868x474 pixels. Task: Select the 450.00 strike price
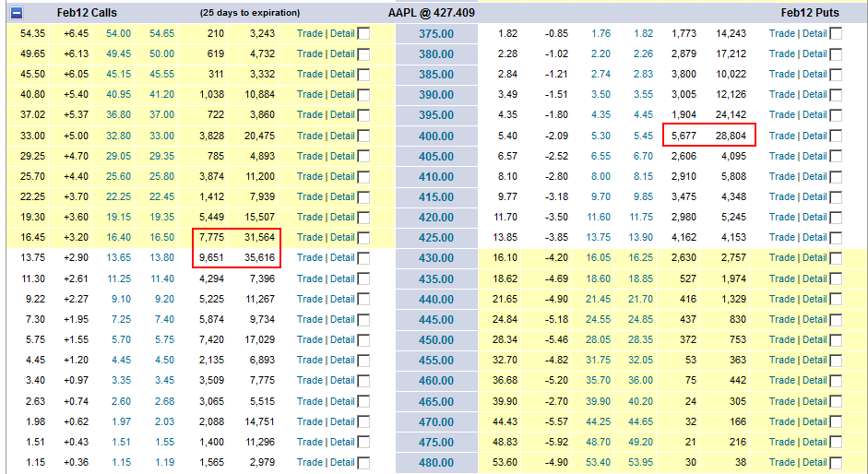(436, 340)
